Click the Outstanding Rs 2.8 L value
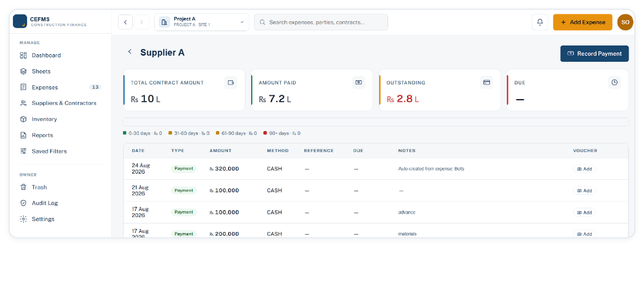644x301 pixels. click(x=403, y=99)
